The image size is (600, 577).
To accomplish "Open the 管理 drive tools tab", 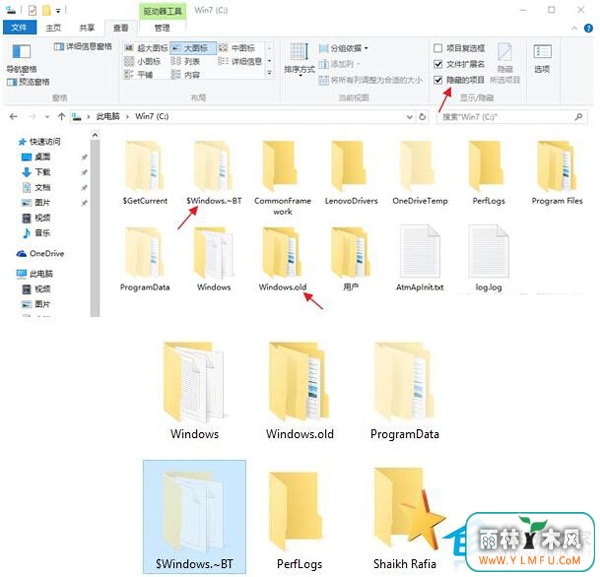I will point(162,28).
